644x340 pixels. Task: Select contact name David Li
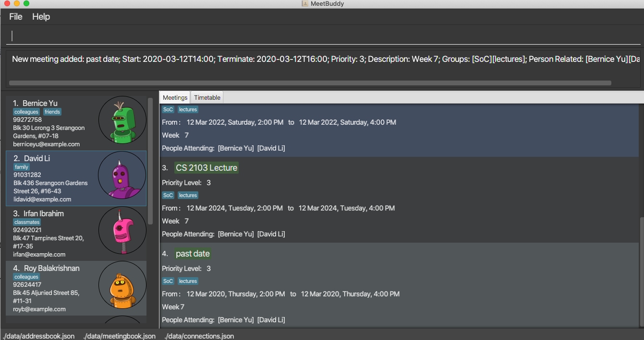tap(37, 158)
